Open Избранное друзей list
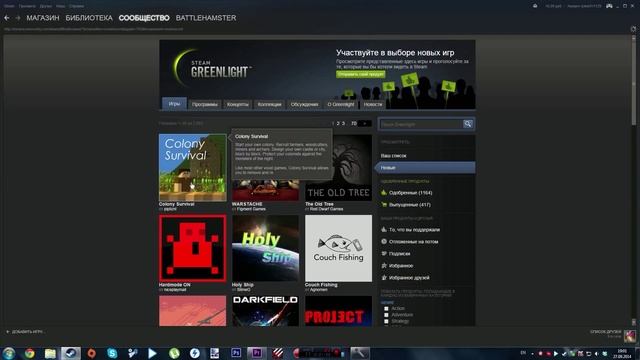This screenshot has width=640, height=360. 409,278
